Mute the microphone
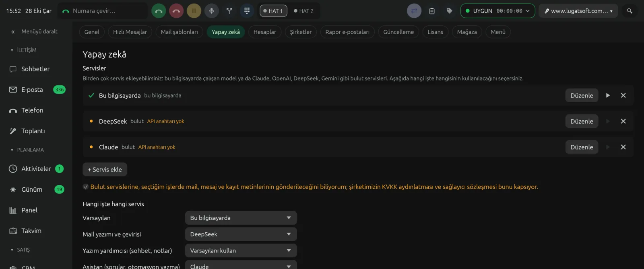The image size is (644, 269). (212, 11)
